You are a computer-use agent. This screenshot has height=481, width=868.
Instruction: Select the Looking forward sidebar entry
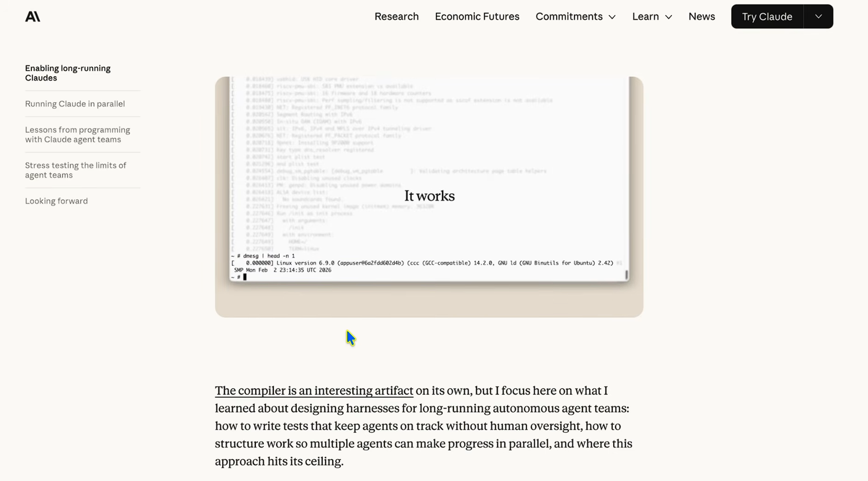click(56, 200)
